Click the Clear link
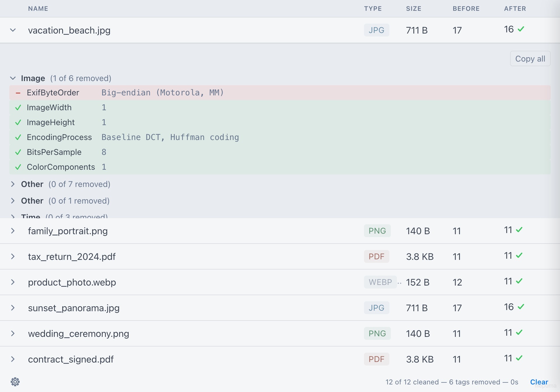The width and height of the screenshot is (560, 392). click(x=539, y=382)
